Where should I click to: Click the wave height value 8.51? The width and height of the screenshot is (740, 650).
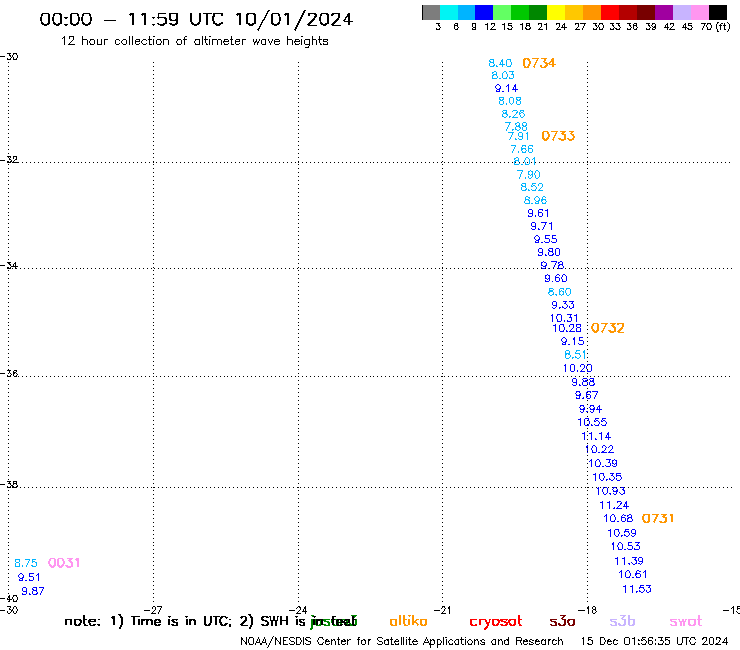coord(575,355)
